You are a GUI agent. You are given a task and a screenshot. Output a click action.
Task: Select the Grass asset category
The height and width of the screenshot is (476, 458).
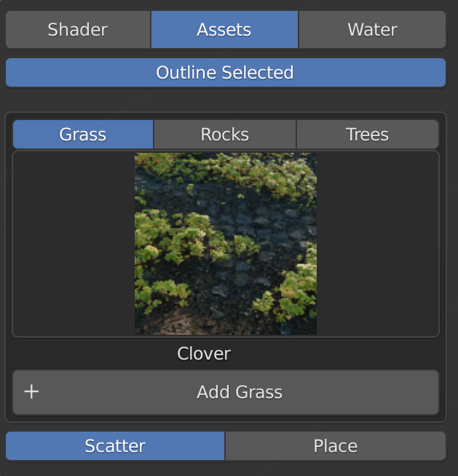tap(83, 135)
